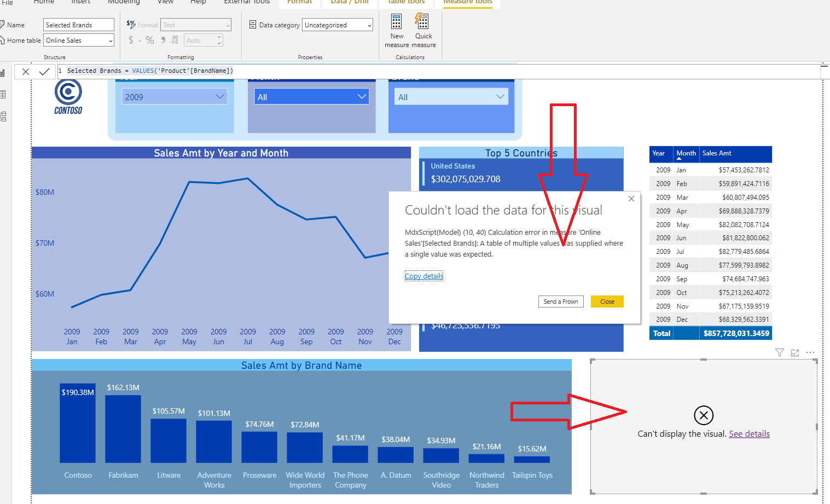Open the Data category Uncategorized dropdown
This screenshot has height=504, width=830.
click(x=338, y=25)
